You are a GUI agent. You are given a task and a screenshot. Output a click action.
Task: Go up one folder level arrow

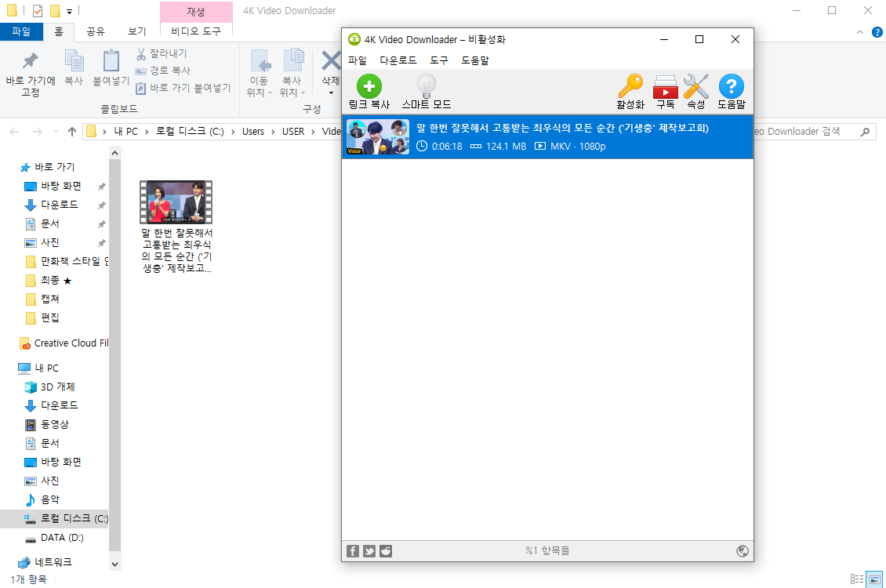point(72,132)
